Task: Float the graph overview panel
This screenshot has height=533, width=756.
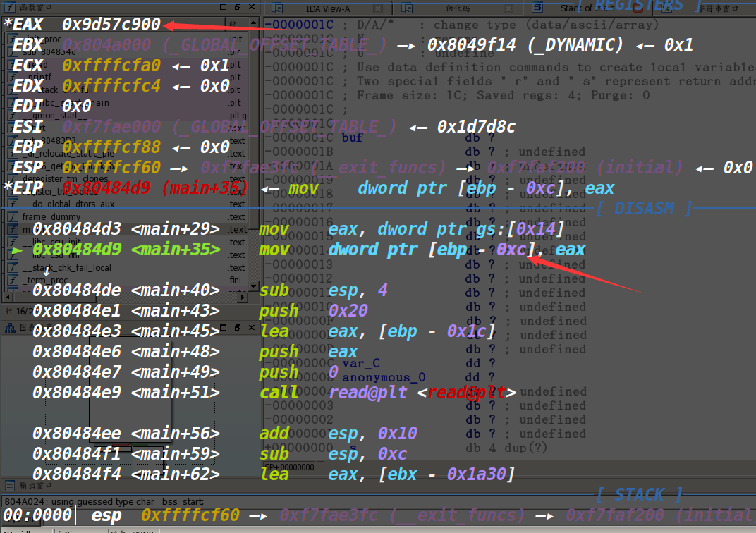Action: [238, 327]
